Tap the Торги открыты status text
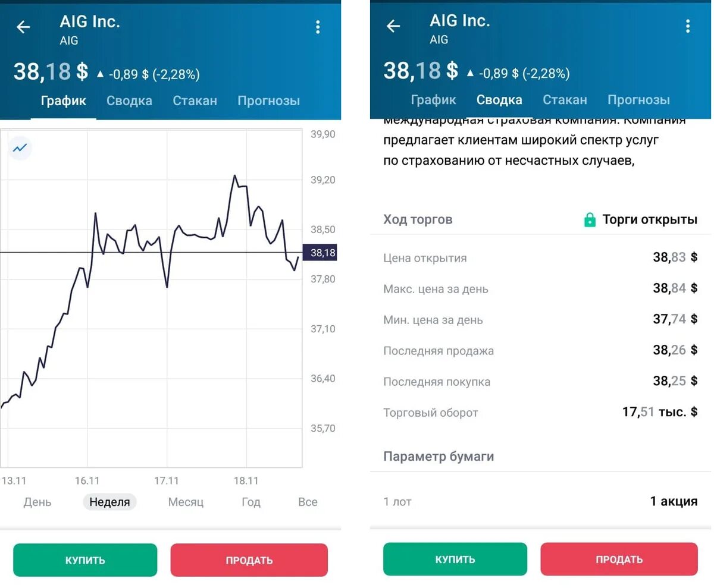The image size is (714, 588). pyautogui.click(x=650, y=220)
